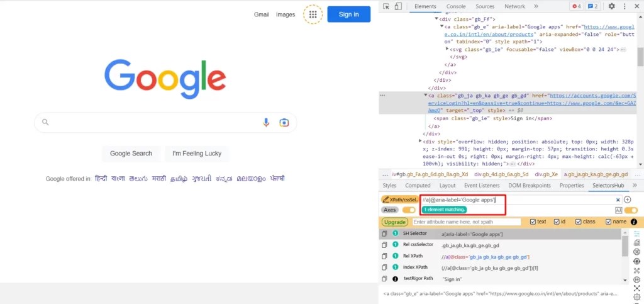This screenshot has height=304, width=644.
Task: Collapse the div class gb_Ff node
Action: point(436,19)
